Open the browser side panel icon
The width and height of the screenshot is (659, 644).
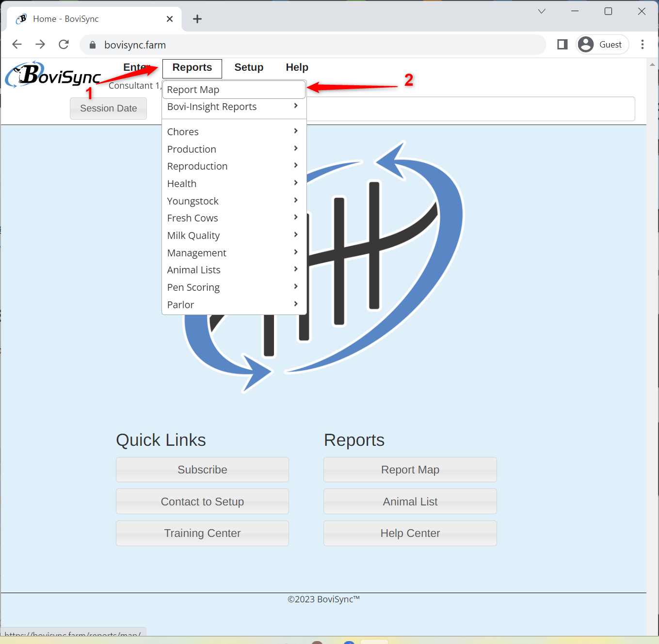click(563, 45)
